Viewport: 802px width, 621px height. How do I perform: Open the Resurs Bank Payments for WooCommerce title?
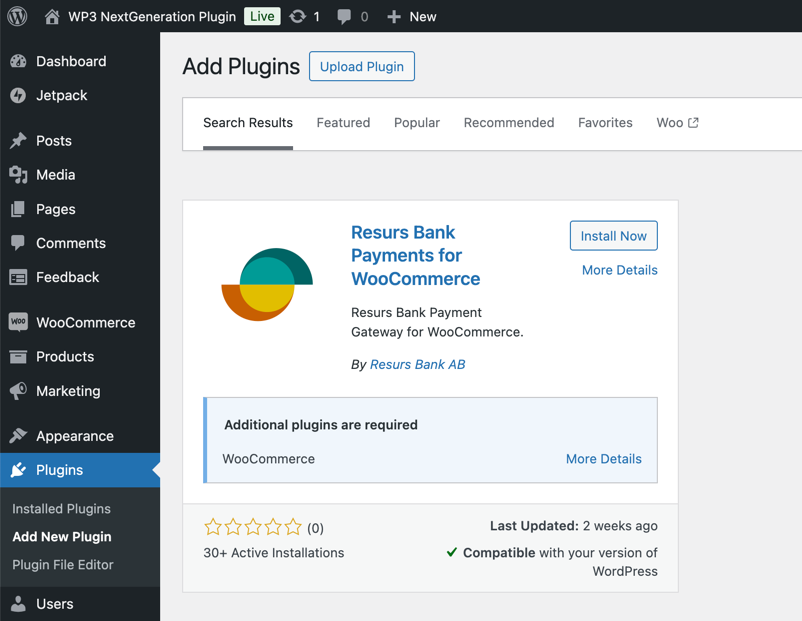coord(416,255)
